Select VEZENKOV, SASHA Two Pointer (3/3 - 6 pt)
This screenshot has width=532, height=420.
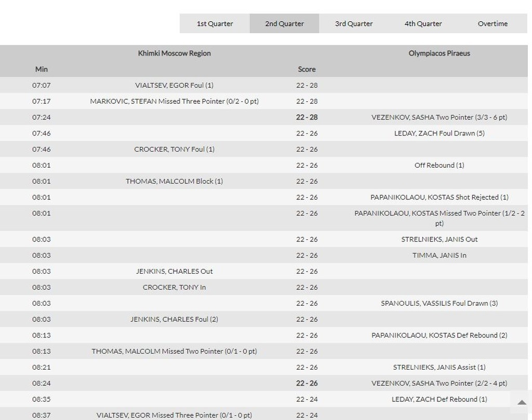439,117
